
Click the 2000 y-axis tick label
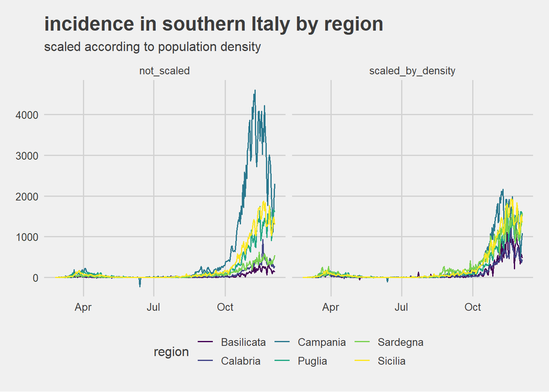[27, 196]
